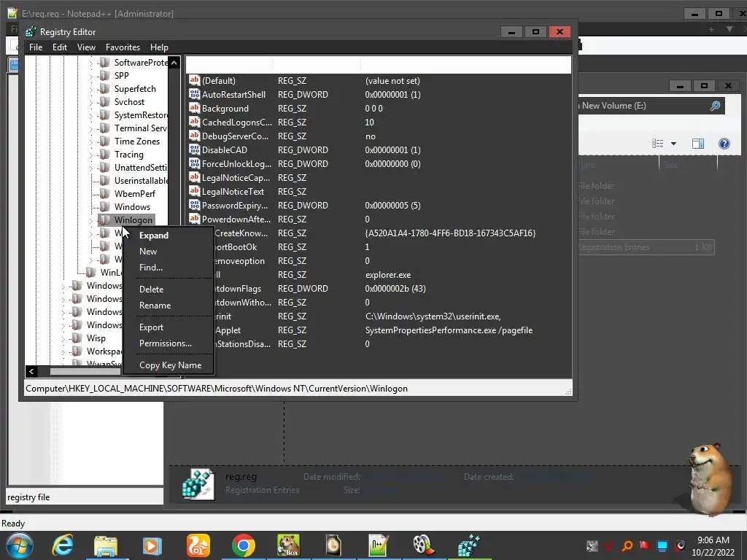
Task: Open the Help menu in Registry Editor
Action: [159, 47]
